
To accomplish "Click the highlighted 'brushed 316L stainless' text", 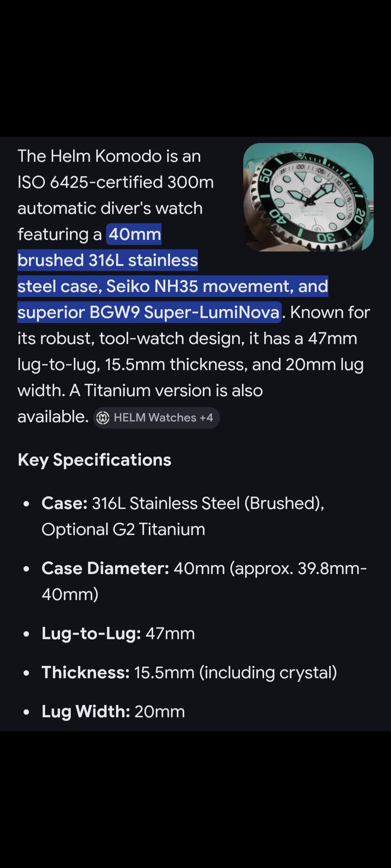I will (x=108, y=260).
